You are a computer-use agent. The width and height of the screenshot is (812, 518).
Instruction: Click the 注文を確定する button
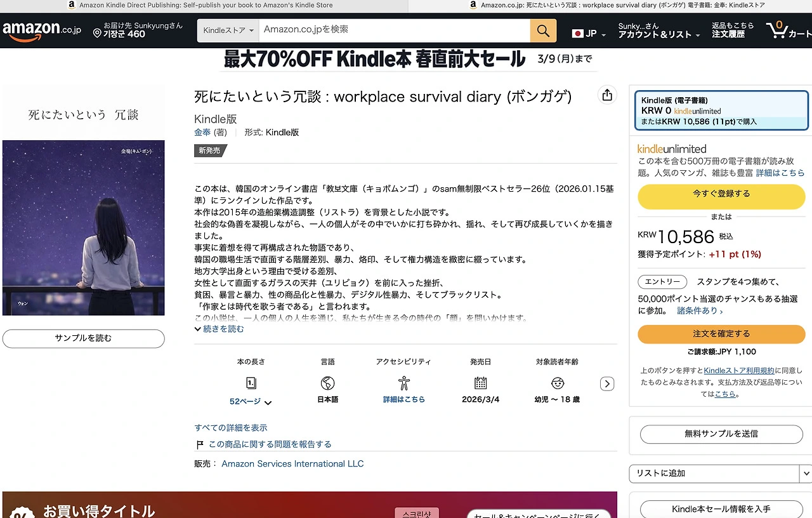[721, 334]
